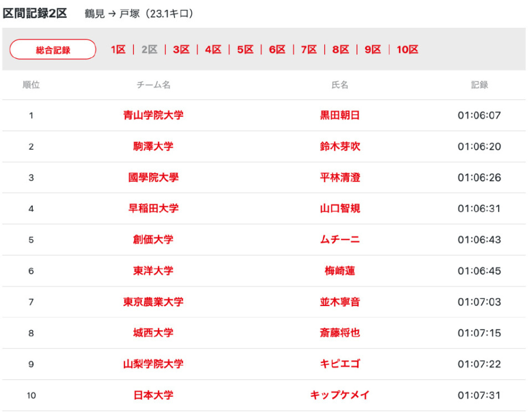Select the 9区 tab
This screenshot has width=532, height=413.
(x=372, y=50)
